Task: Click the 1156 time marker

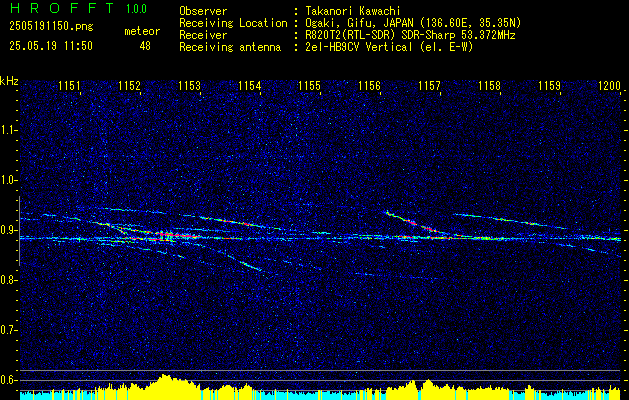Action: [369, 85]
